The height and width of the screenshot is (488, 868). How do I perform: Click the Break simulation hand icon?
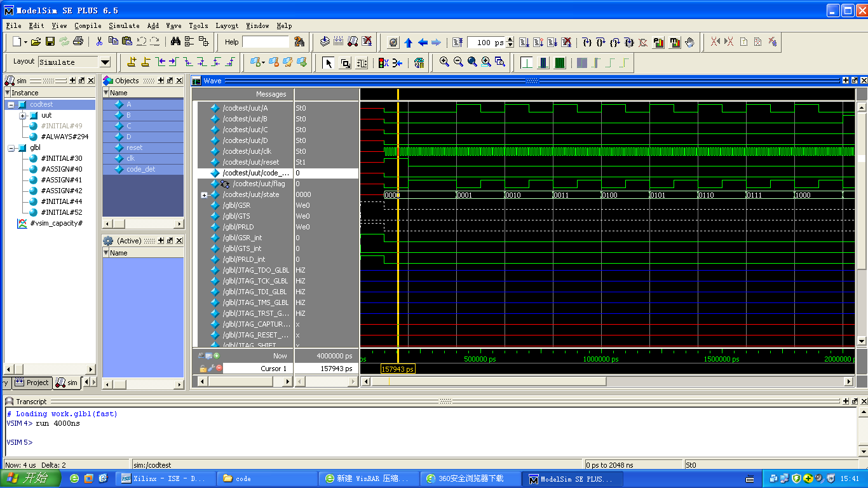click(x=689, y=43)
